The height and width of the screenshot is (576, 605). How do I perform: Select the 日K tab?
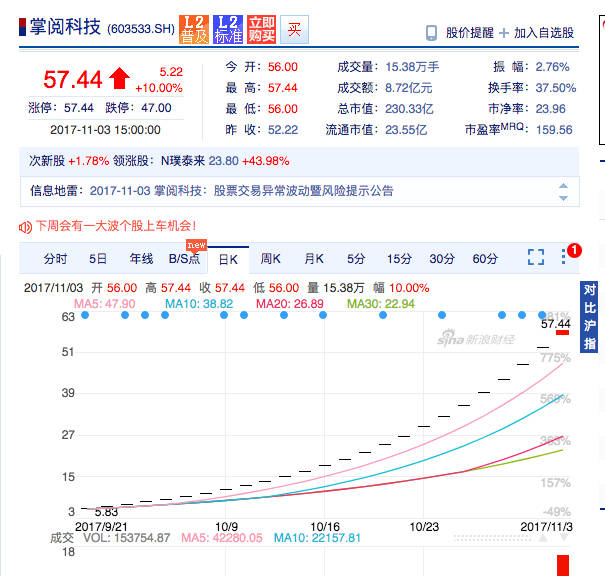[228, 260]
